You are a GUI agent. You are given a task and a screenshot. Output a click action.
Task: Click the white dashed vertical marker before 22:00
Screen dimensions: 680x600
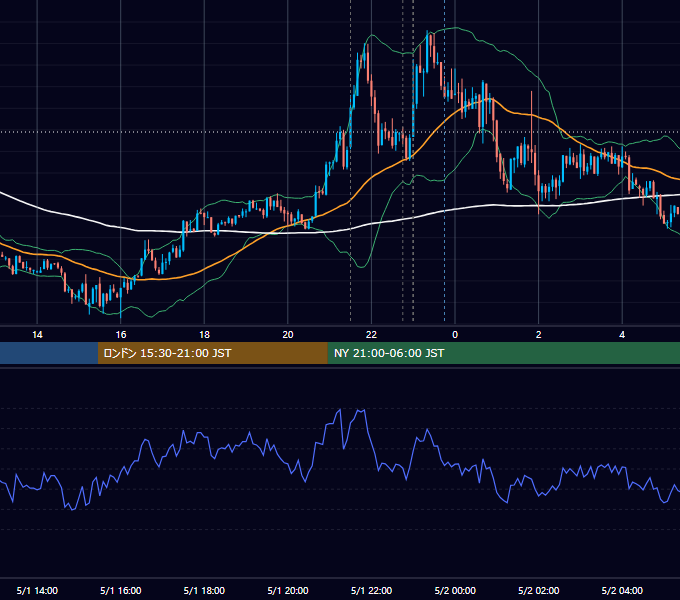coord(350,160)
